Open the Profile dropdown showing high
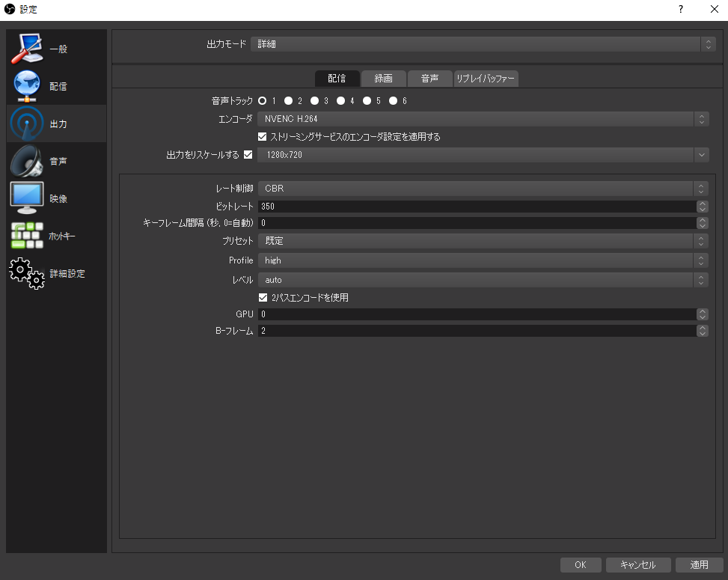This screenshot has height=580, width=728. 483,260
